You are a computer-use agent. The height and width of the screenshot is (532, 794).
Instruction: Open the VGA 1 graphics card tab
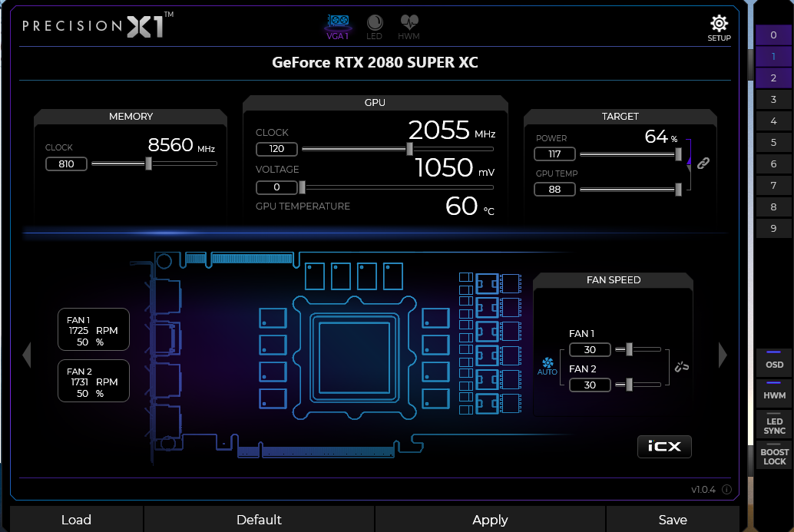click(338, 27)
